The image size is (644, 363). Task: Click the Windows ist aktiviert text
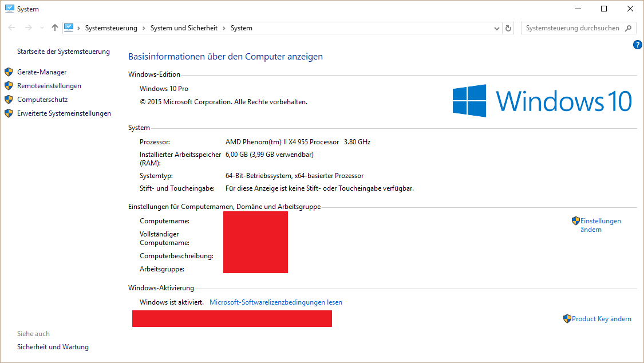pos(172,302)
